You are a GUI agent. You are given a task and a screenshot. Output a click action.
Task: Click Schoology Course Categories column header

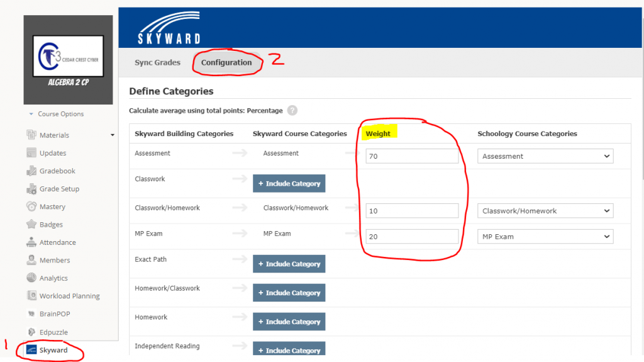pos(528,133)
